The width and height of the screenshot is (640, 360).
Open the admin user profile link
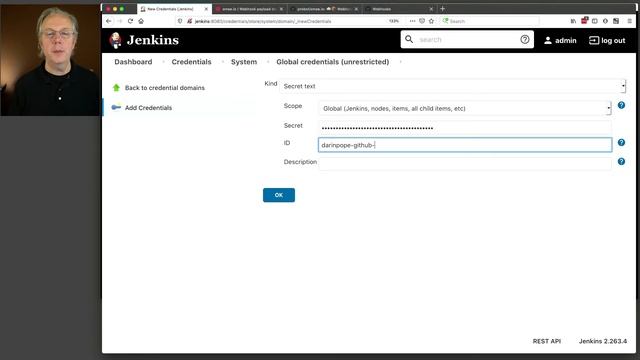tap(560, 40)
